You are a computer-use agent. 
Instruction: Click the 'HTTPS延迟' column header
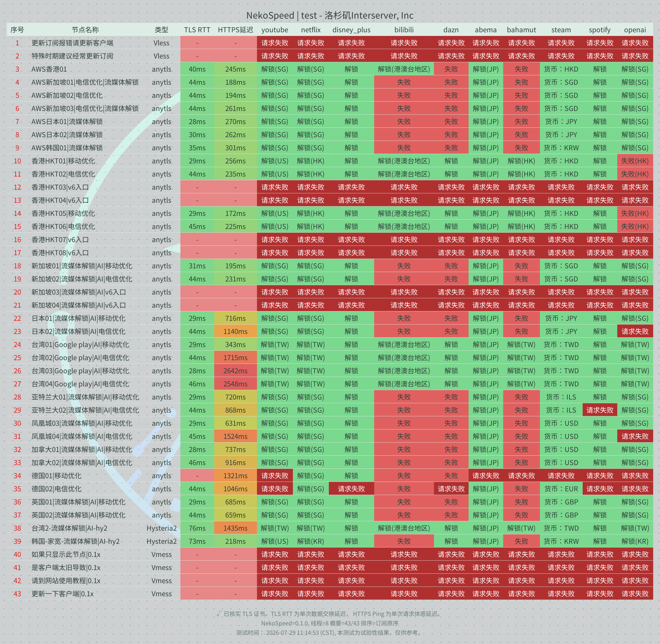point(235,30)
